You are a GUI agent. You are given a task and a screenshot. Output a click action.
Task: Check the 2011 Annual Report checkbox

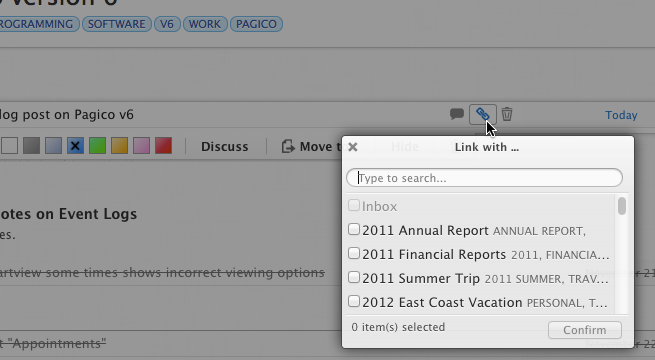pyautogui.click(x=354, y=229)
